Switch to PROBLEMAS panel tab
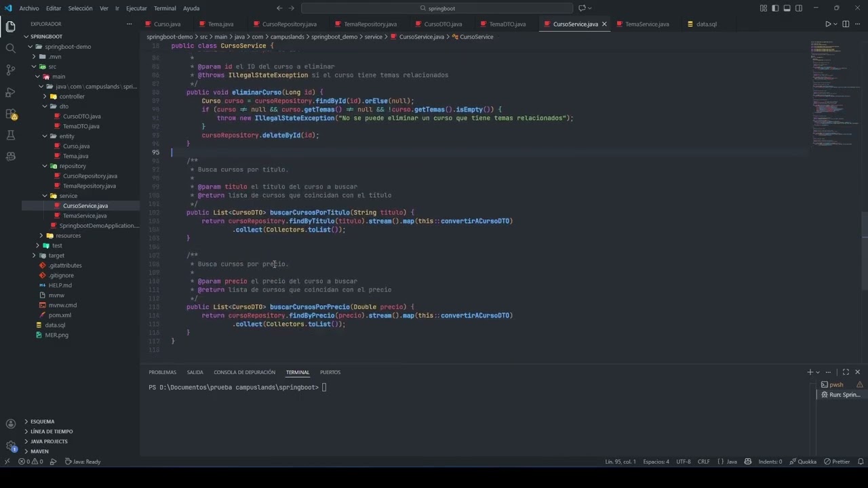The width and height of the screenshot is (868, 488). point(163,372)
